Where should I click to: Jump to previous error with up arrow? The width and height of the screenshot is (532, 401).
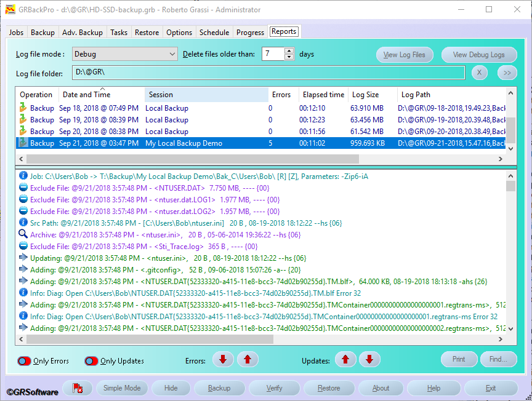tap(248, 360)
